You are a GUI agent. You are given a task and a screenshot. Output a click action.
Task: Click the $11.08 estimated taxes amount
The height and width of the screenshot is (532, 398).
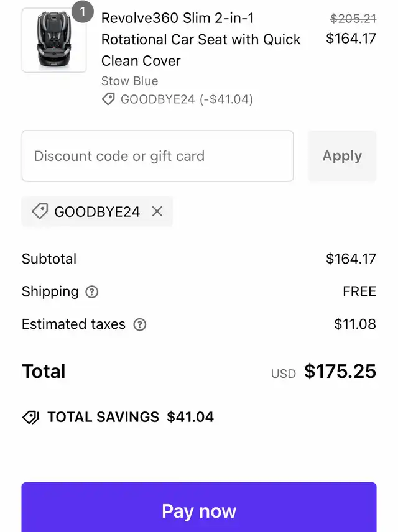(x=355, y=324)
